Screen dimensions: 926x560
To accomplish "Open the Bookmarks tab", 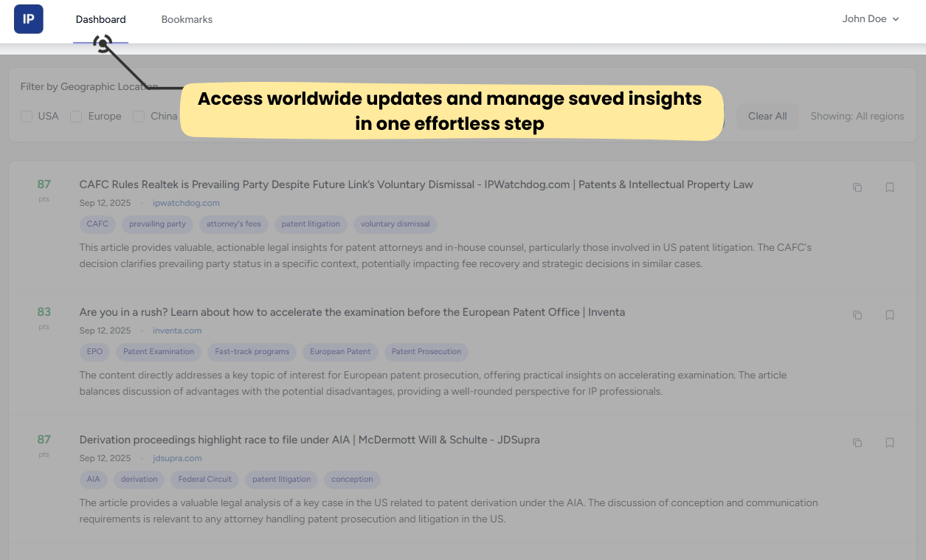I will pos(187,20).
